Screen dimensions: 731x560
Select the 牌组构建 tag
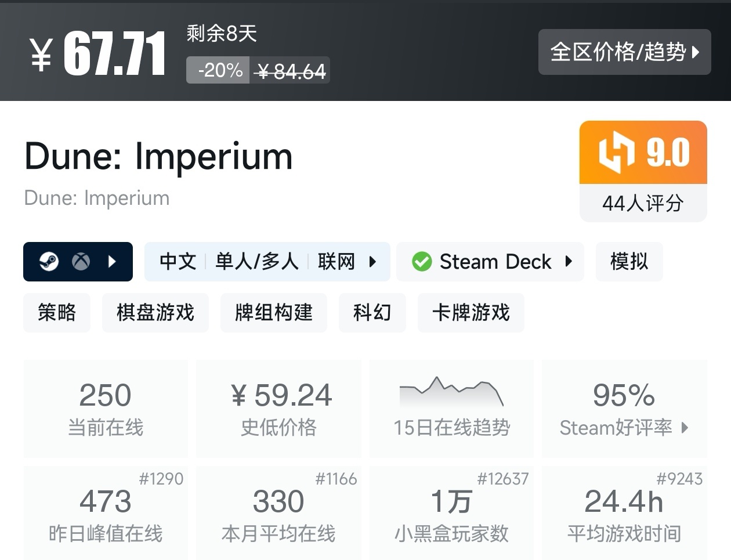coord(273,313)
